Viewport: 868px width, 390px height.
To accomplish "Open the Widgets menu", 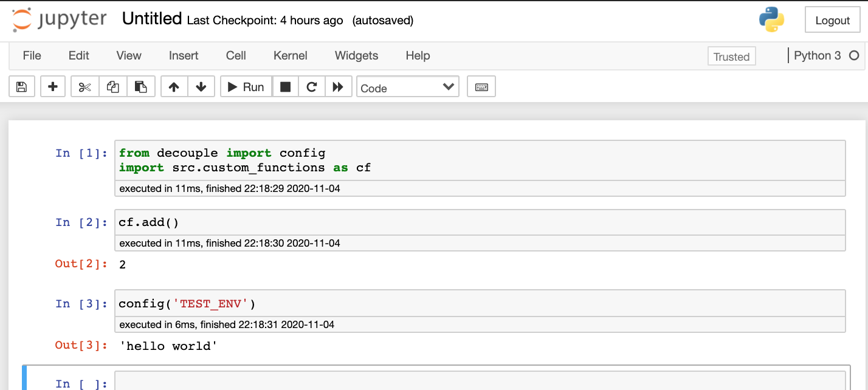I will tap(356, 55).
